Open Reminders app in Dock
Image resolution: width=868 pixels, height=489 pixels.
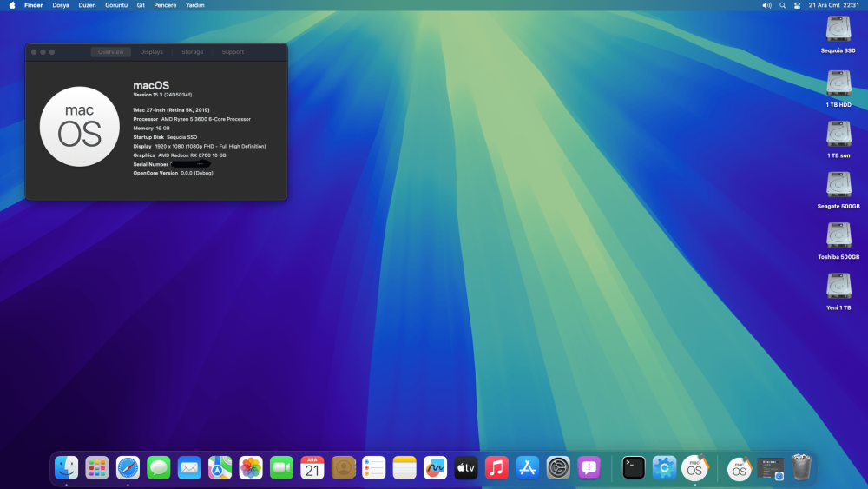pos(373,468)
